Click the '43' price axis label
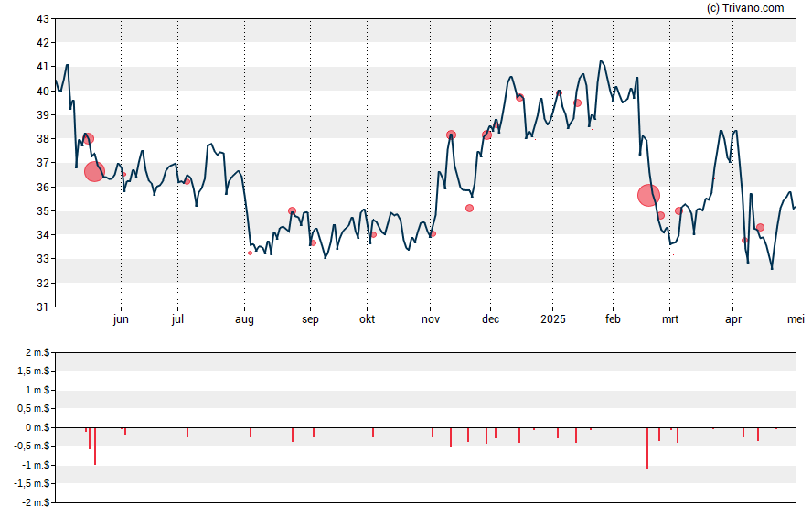 (43, 19)
